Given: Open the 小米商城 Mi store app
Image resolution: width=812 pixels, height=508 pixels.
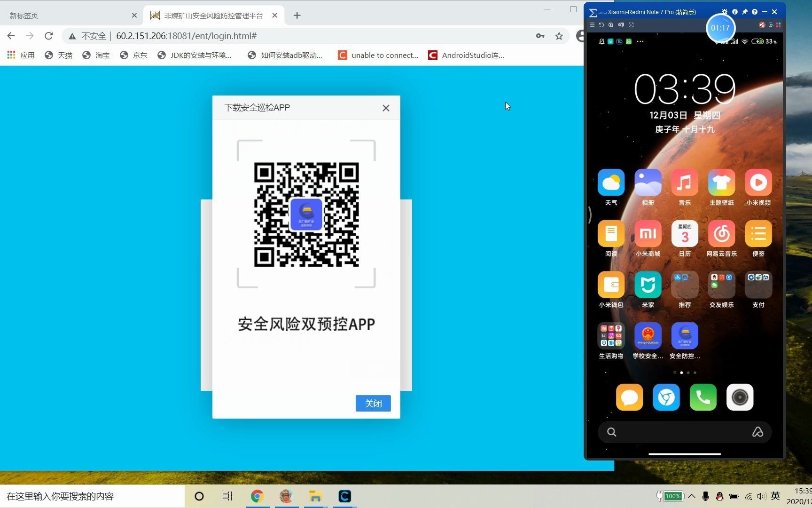Looking at the screenshot, I should click(648, 233).
